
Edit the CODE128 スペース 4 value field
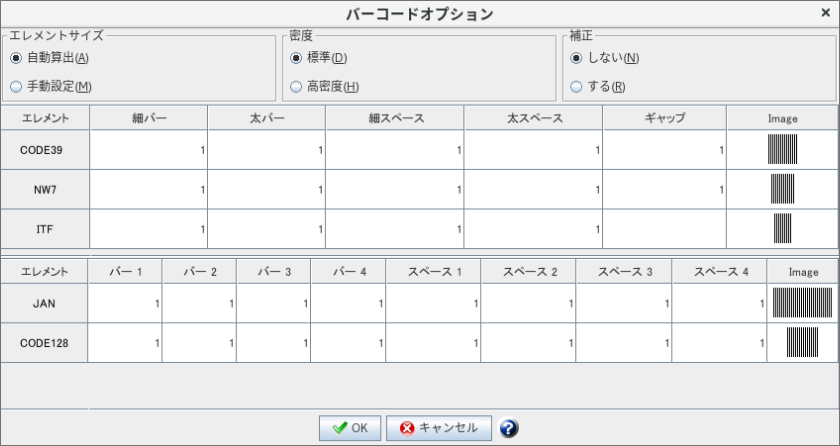(x=719, y=342)
